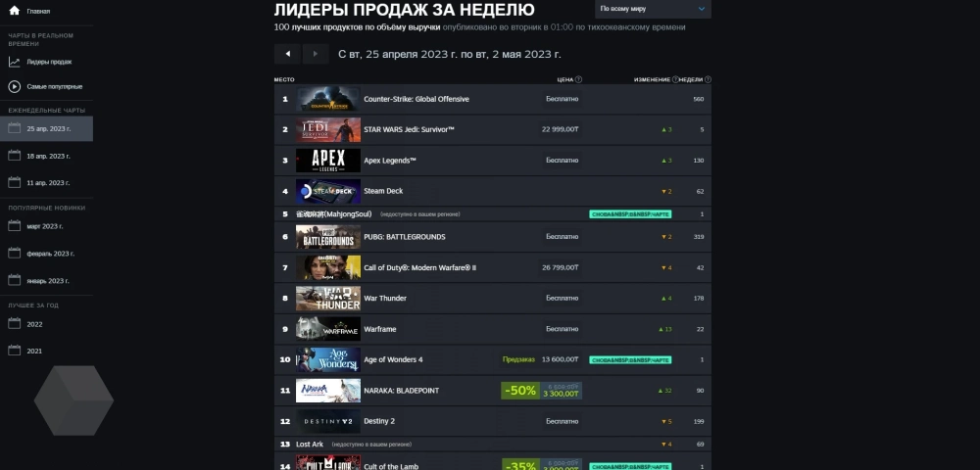The width and height of the screenshot is (980, 470).
Task: Open the 18 апр. 2023 weekly chart
Action: [x=46, y=156]
